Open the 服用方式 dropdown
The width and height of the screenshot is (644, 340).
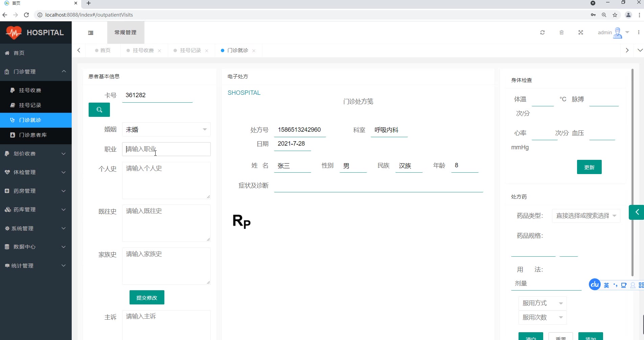(x=542, y=303)
